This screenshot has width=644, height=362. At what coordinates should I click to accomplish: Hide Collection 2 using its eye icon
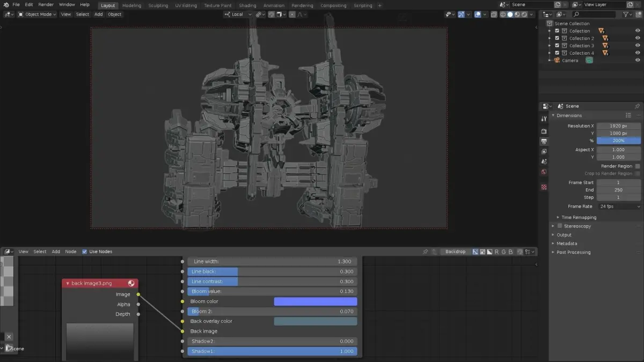[x=638, y=39]
